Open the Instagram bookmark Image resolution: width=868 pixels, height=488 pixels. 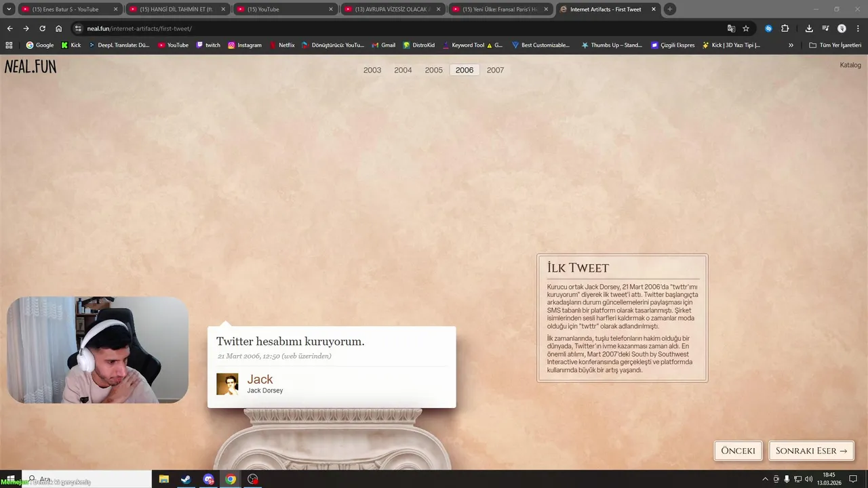point(245,45)
